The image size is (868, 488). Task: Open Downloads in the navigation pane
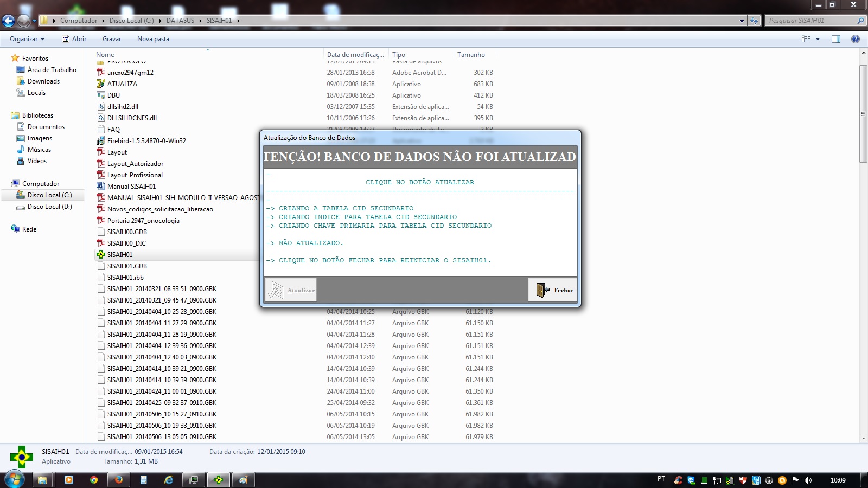point(43,81)
